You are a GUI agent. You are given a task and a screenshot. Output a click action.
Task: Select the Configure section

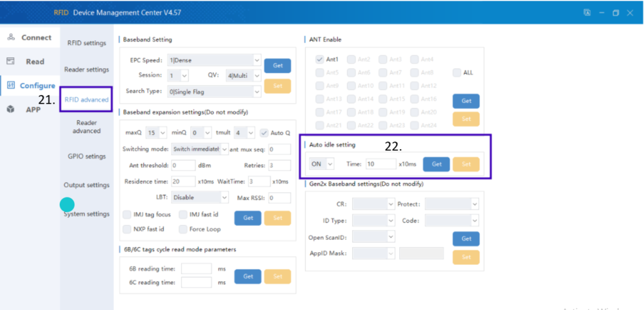pyautogui.click(x=30, y=86)
